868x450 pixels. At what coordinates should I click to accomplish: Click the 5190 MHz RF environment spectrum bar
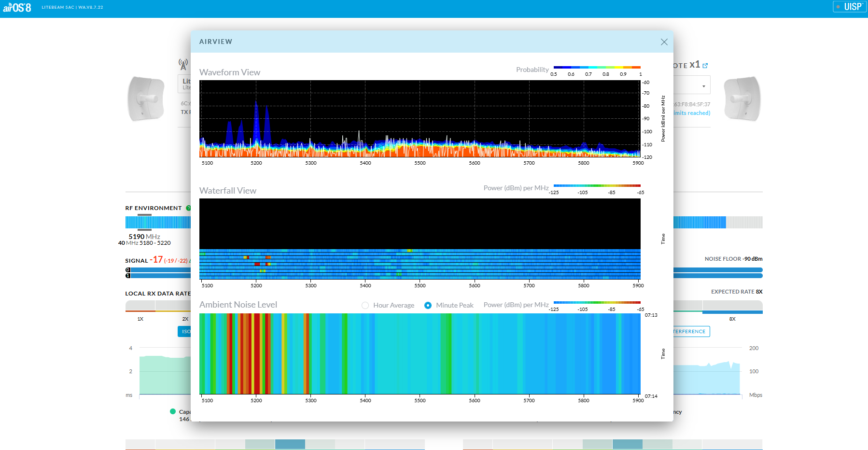point(144,222)
